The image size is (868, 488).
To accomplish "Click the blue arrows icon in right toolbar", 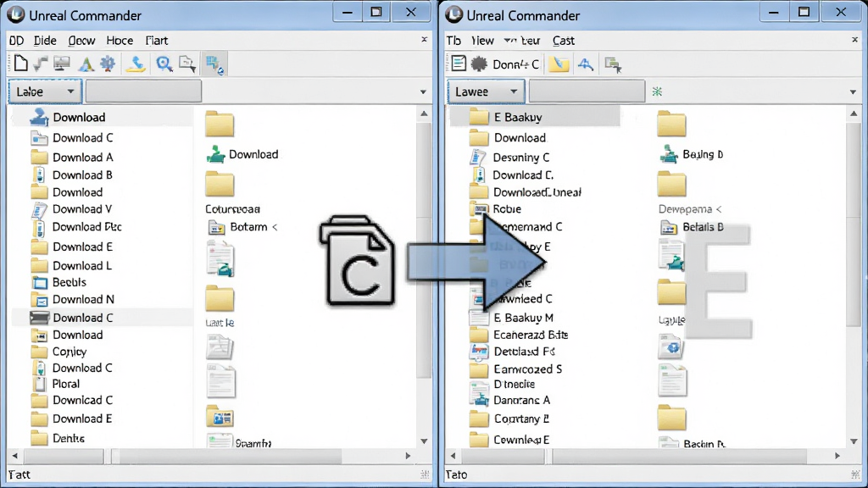I will [585, 64].
